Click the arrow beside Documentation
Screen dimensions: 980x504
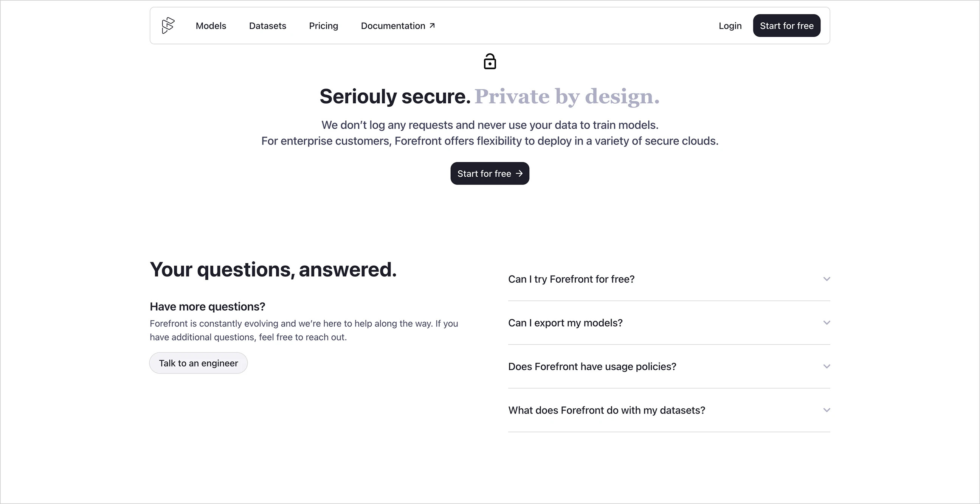pos(432,25)
